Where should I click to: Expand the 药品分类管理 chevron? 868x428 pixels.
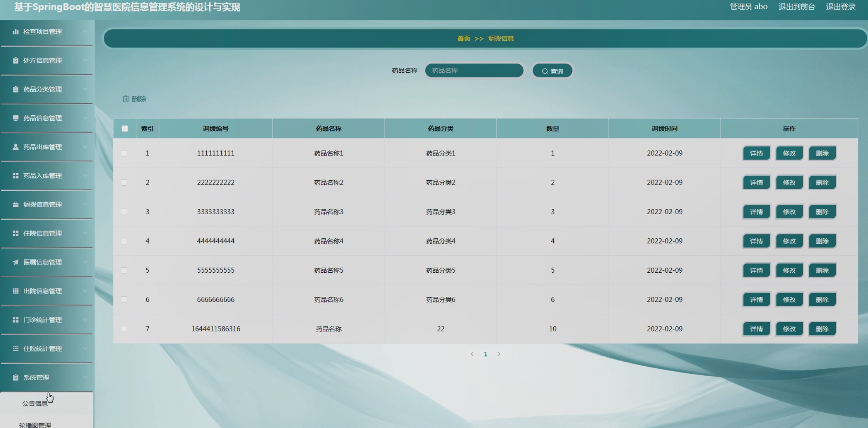point(85,89)
